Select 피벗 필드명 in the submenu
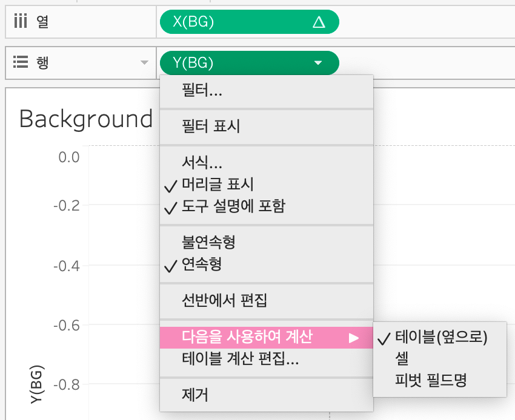Viewport: 515px width, 420px height. [x=439, y=380]
